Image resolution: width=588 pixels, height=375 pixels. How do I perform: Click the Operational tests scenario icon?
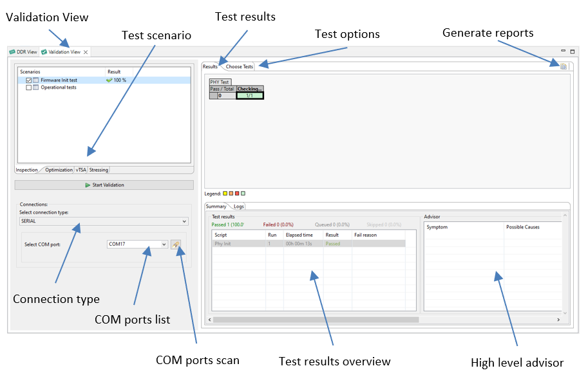coord(36,87)
